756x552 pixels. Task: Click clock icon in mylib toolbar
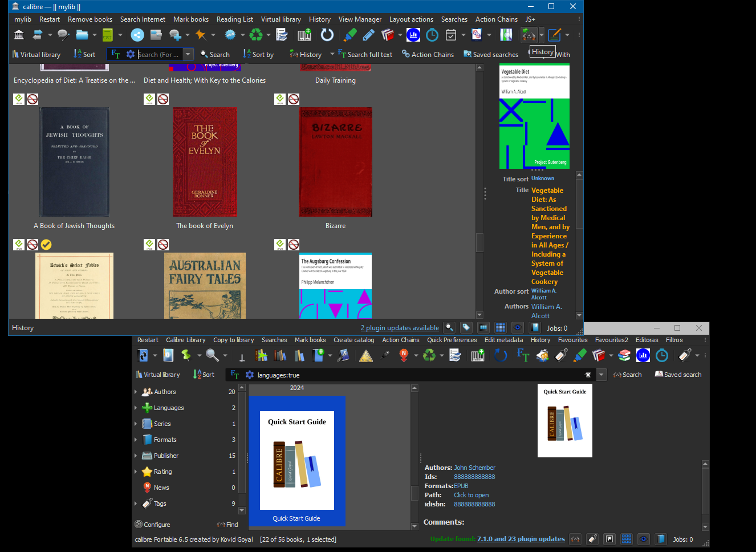click(x=432, y=35)
